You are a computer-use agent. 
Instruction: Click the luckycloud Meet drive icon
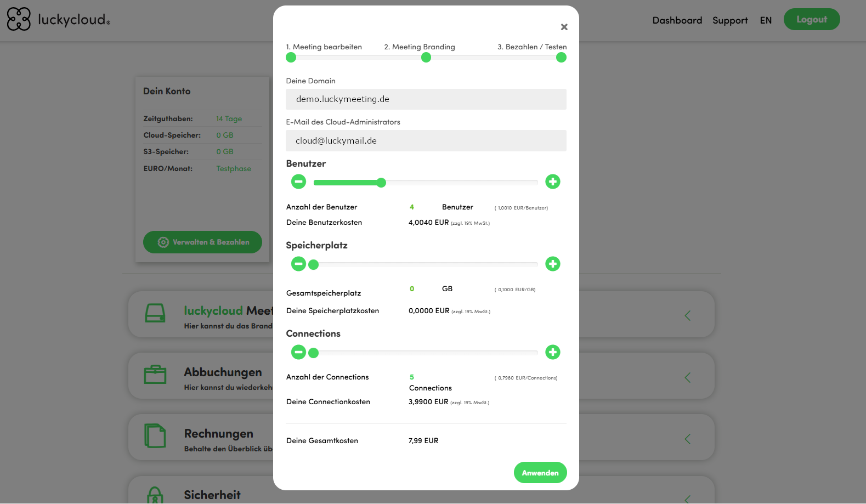tap(155, 313)
